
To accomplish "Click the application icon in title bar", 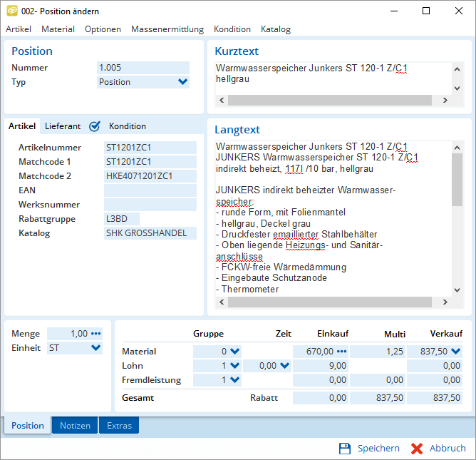I will [x=11, y=11].
